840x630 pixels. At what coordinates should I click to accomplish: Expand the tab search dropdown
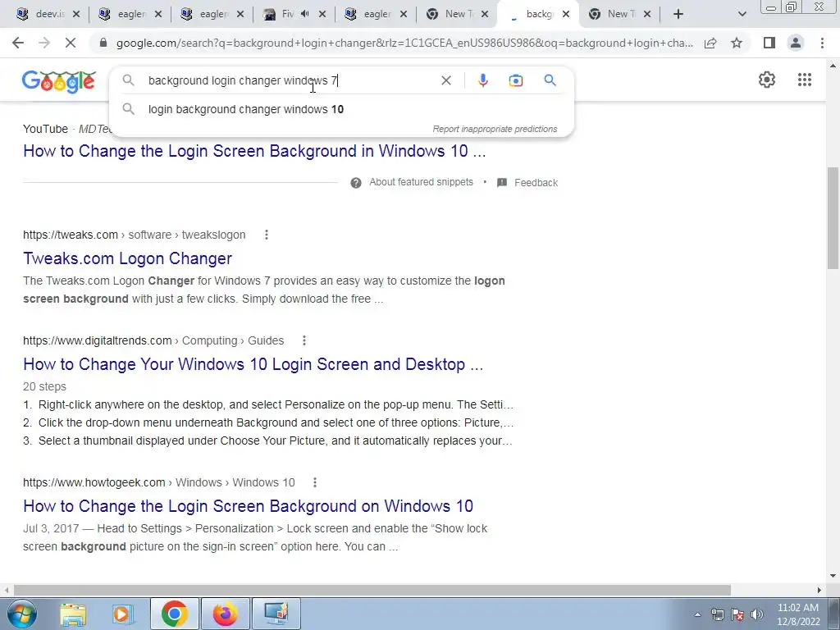tap(742, 14)
